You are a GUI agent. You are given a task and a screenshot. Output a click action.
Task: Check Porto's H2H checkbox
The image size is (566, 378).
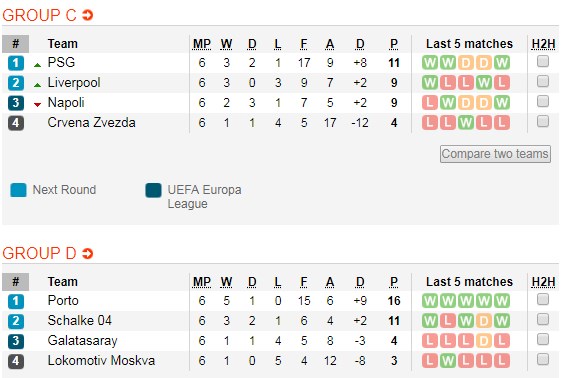pos(543,299)
